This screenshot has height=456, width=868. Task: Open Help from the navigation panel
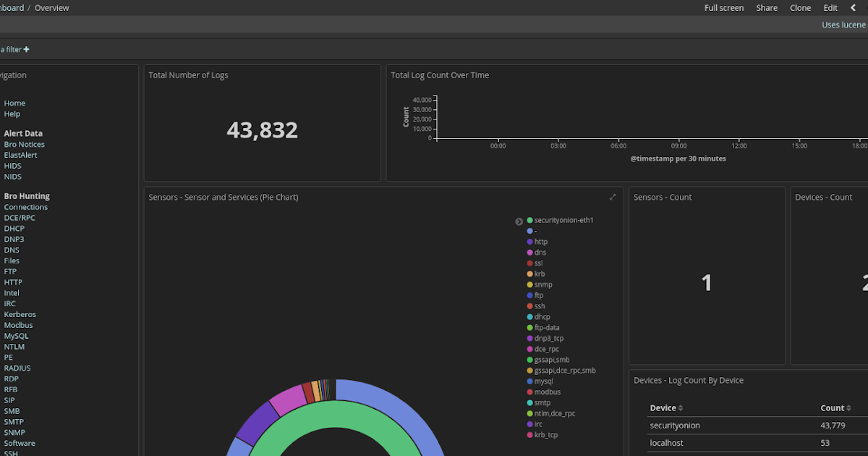(12, 114)
